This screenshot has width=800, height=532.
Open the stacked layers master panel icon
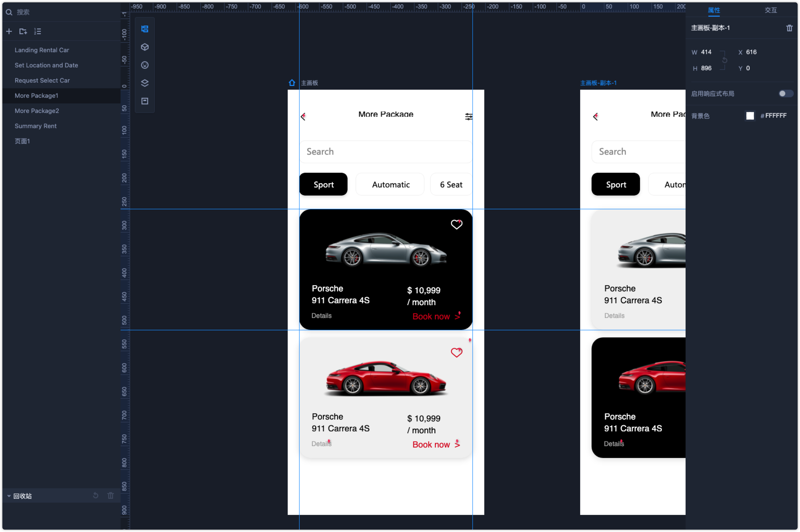[145, 83]
